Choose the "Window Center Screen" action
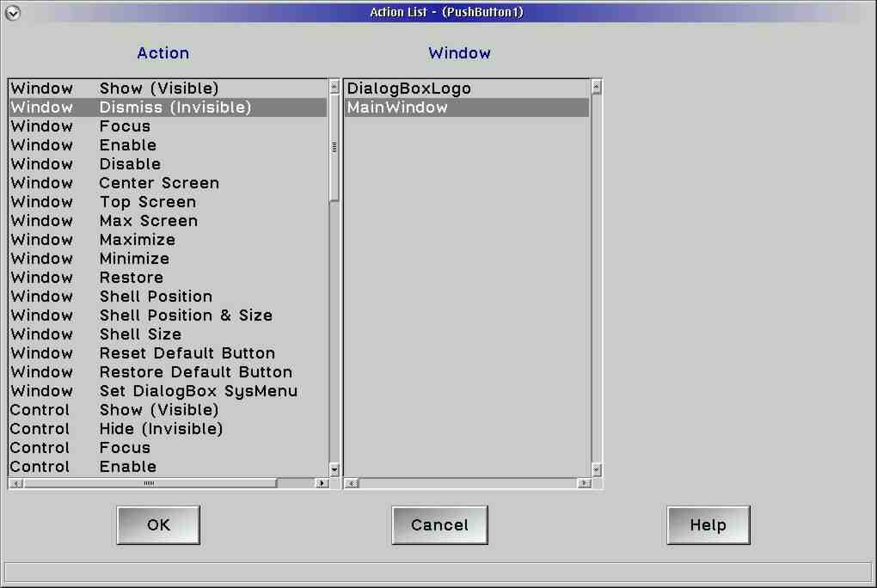The height and width of the screenshot is (588, 877). 169,183
